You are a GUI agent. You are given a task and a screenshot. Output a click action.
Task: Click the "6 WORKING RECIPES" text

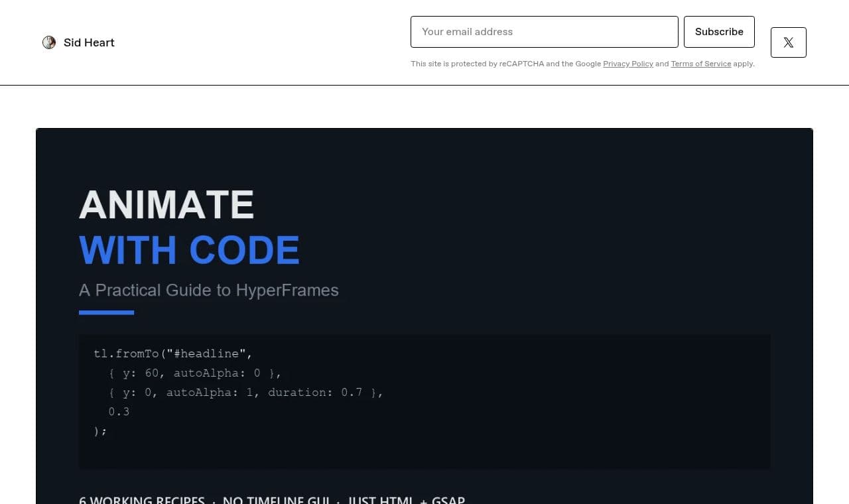click(x=142, y=500)
